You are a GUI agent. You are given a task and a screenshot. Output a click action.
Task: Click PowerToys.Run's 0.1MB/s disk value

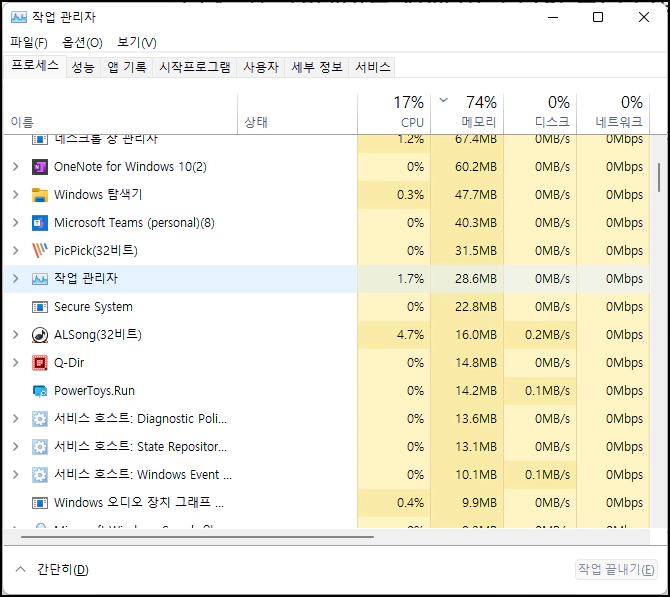click(547, 391)
